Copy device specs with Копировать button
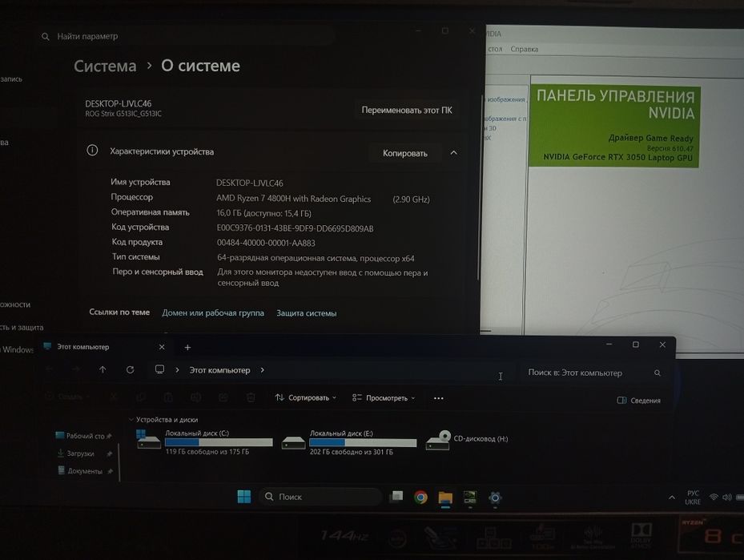This screenshot has width=744, height=560. 404,153
